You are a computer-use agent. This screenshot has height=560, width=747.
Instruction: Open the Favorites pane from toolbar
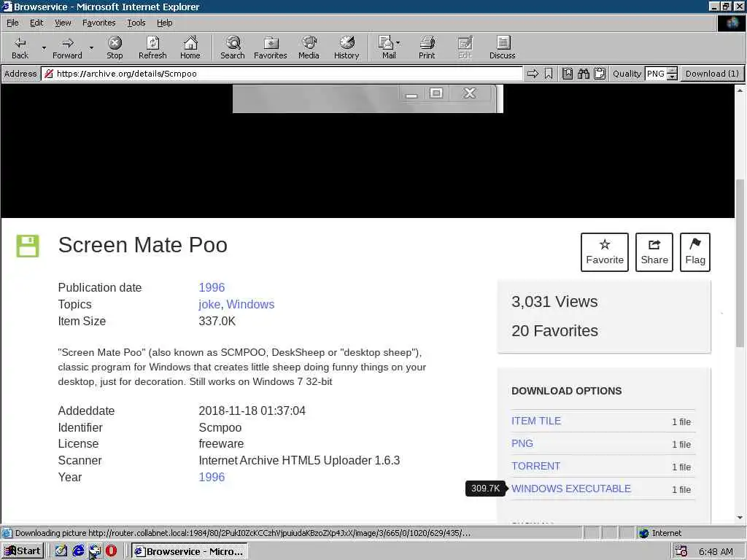270,47
